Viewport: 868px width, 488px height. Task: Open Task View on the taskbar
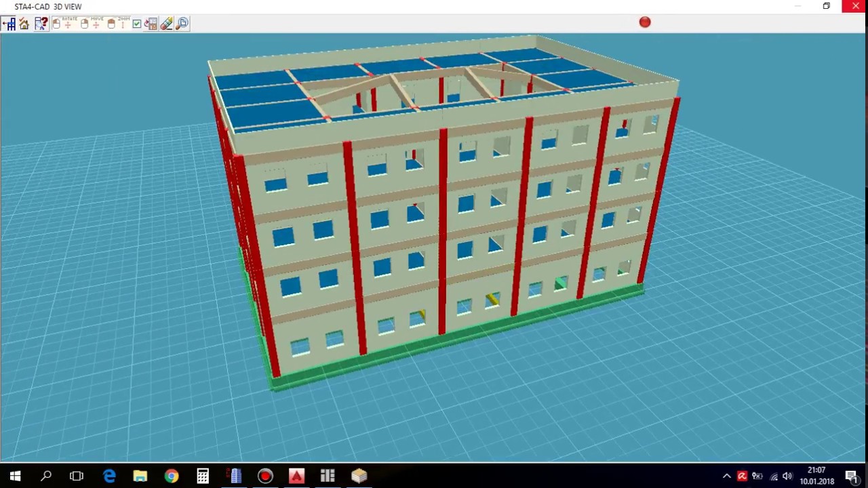[x=77, y=476]
